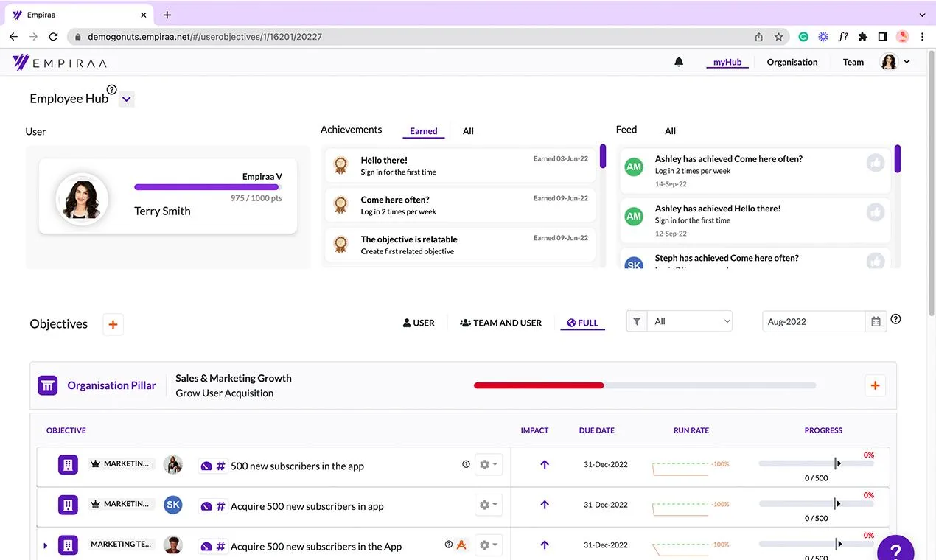
Task: Click the orange alert icon on third objective
Action: tap(461, 545)
